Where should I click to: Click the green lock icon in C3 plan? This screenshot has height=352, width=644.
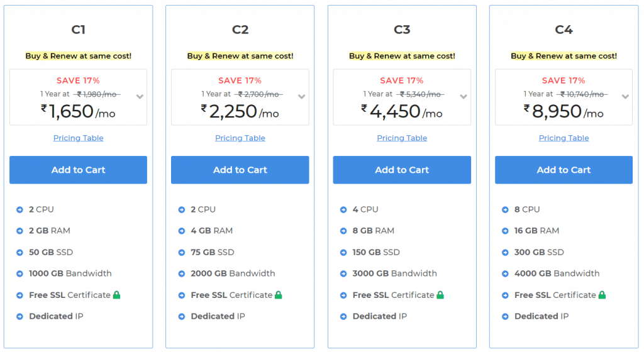440,295
